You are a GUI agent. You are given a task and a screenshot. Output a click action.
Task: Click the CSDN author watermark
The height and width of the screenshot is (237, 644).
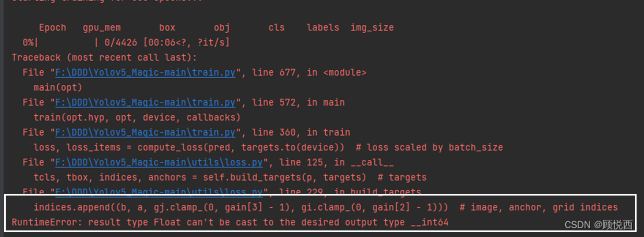[598, 225]
